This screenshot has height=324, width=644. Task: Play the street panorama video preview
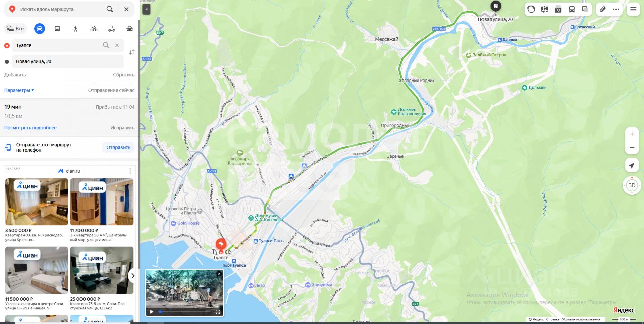click(152, 312)
